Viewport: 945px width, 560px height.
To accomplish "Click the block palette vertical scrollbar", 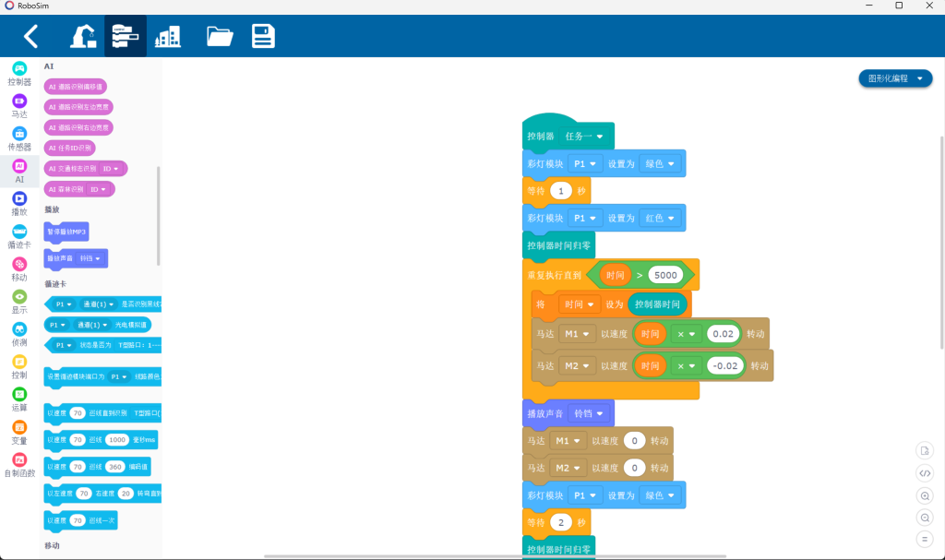I will (x=159, y=216).
